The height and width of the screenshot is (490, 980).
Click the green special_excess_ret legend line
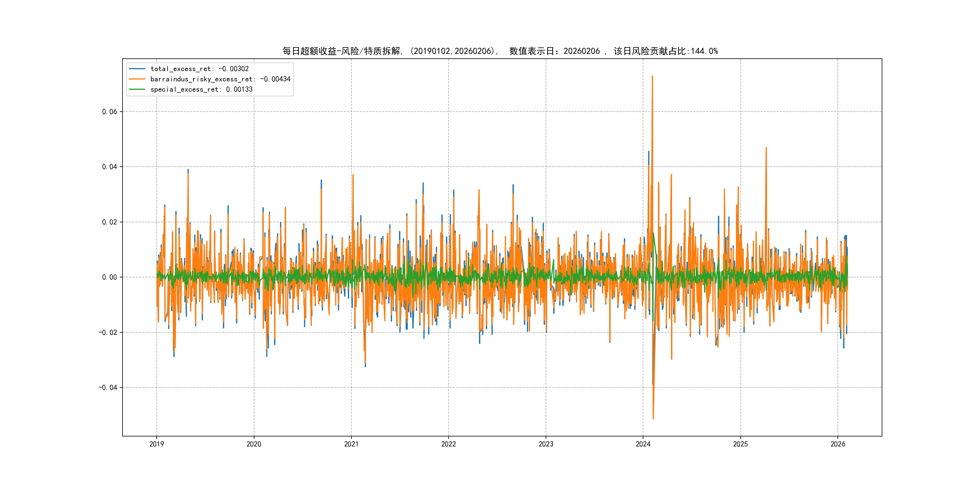click(x=137, y=90)
